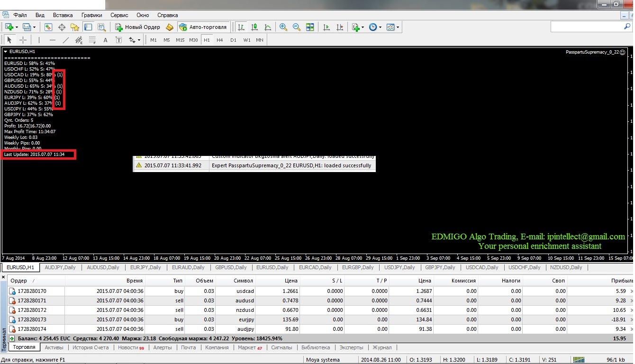Viewport: 635px width, 364px height.
Task: Select the cursor arrow tool
Action: (x=9, y=40)
